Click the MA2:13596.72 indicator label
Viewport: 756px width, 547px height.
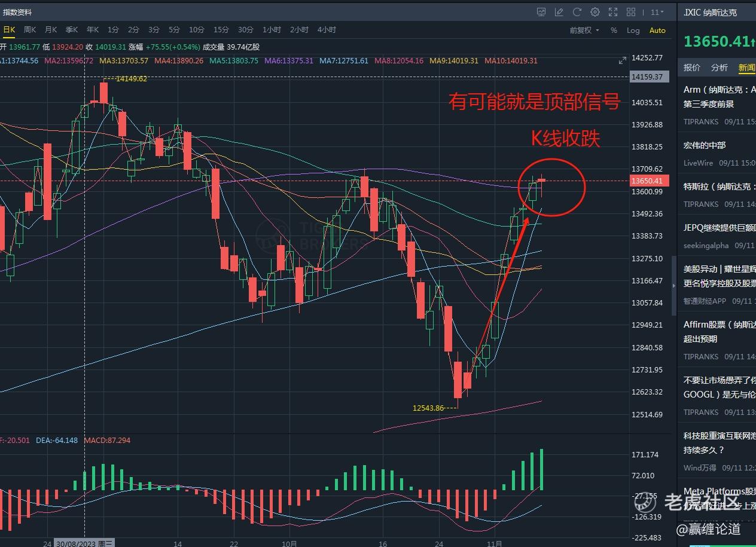point(69,61)
